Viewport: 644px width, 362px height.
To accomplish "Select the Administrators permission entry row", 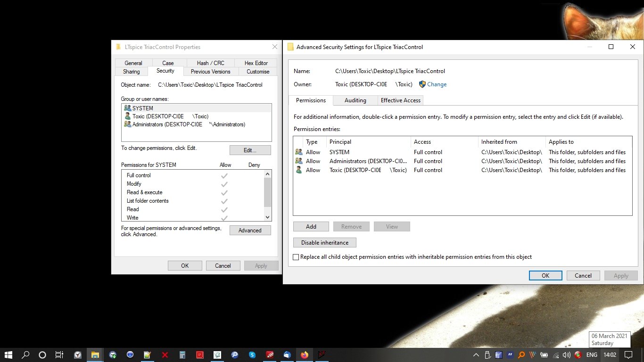I will tap(462, 161).
